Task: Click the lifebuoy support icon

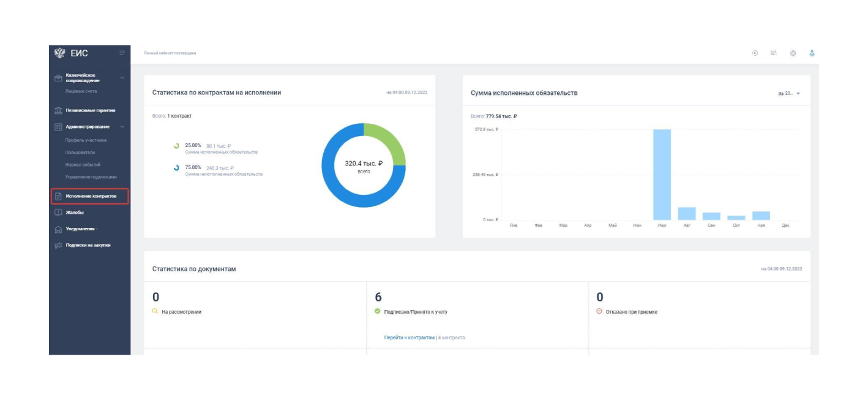Action: pos(793,53)
